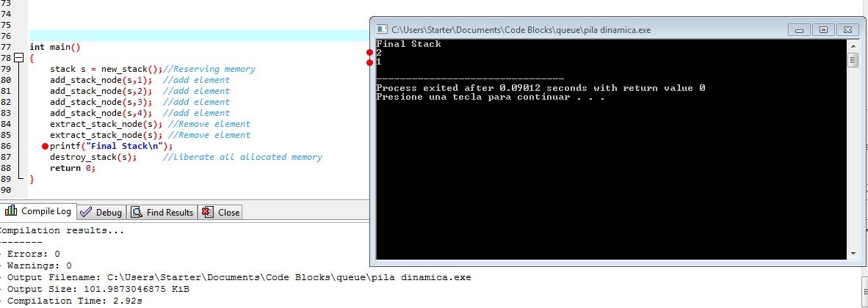Collapse the main function fold marker
Screen dimensions: 868x308
19,57
